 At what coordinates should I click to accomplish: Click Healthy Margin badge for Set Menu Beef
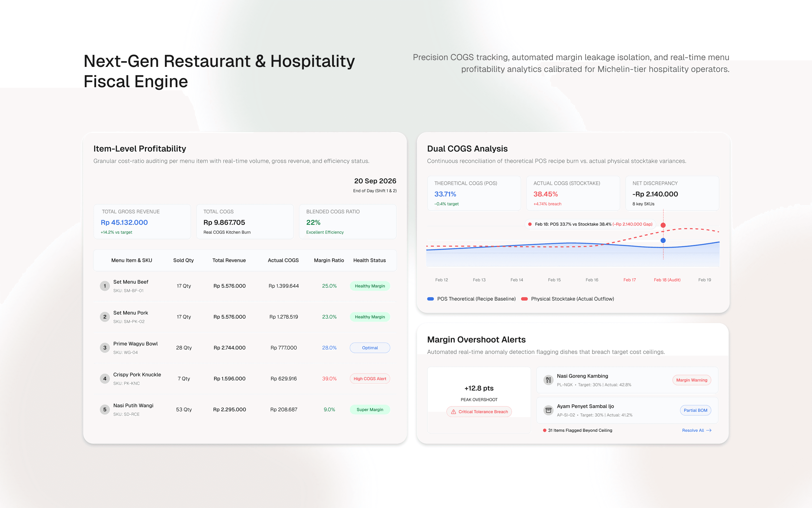(x=370, y=286)
